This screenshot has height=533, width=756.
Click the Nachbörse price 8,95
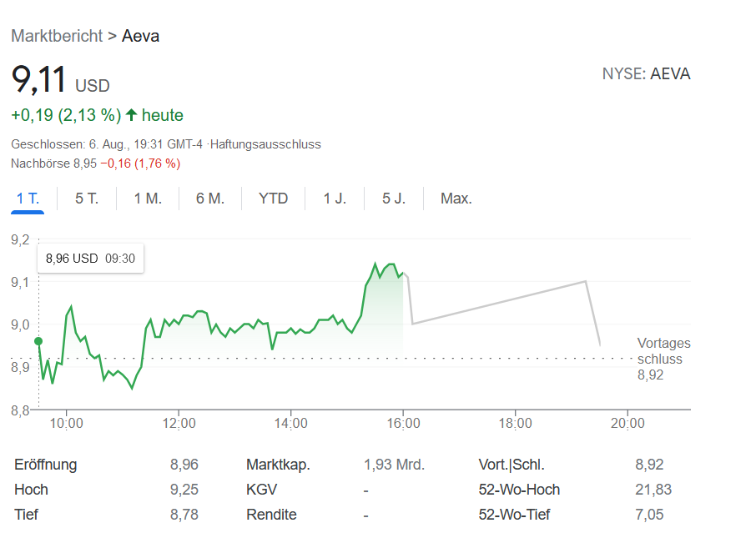(x=85, y=163)
